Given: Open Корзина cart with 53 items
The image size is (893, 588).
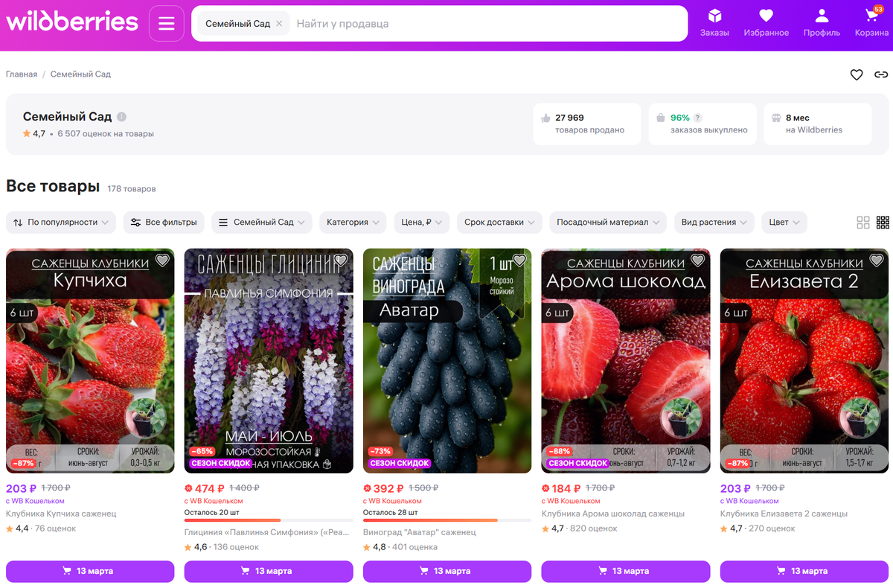Looking at the screenshot, I should pos(871,22).
